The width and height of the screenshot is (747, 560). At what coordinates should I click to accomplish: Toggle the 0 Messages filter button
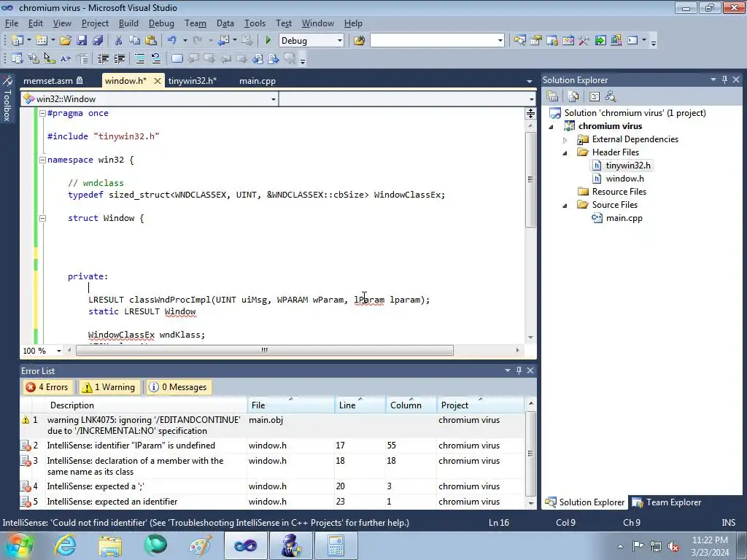178,387
